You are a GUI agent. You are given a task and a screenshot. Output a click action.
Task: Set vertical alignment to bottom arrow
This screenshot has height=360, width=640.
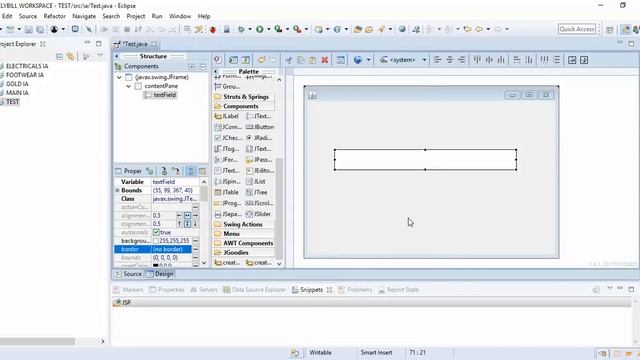click(195, 224)
